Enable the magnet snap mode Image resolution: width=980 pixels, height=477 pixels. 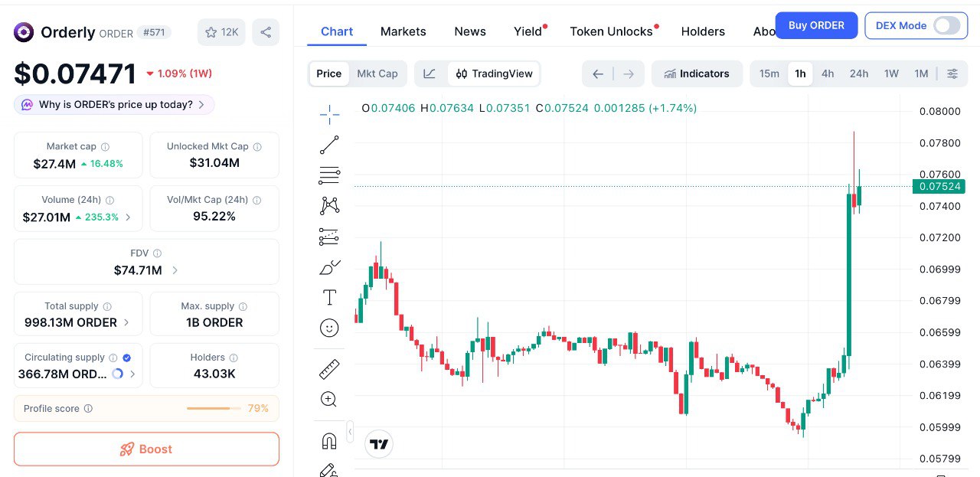point(329,441)
